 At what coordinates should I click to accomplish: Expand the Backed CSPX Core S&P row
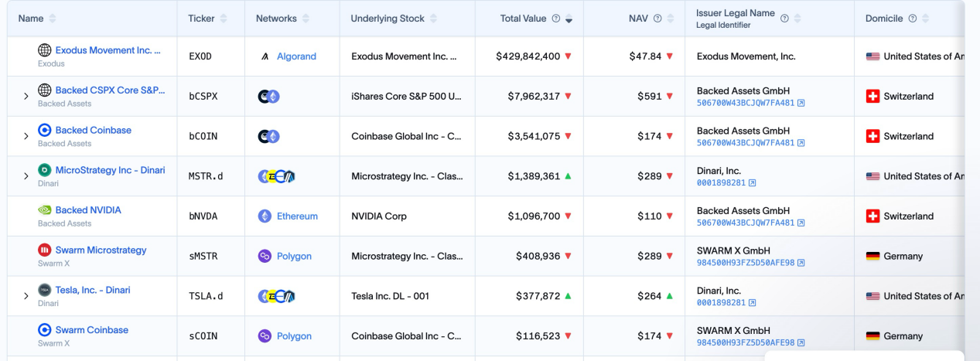point(26,97)
